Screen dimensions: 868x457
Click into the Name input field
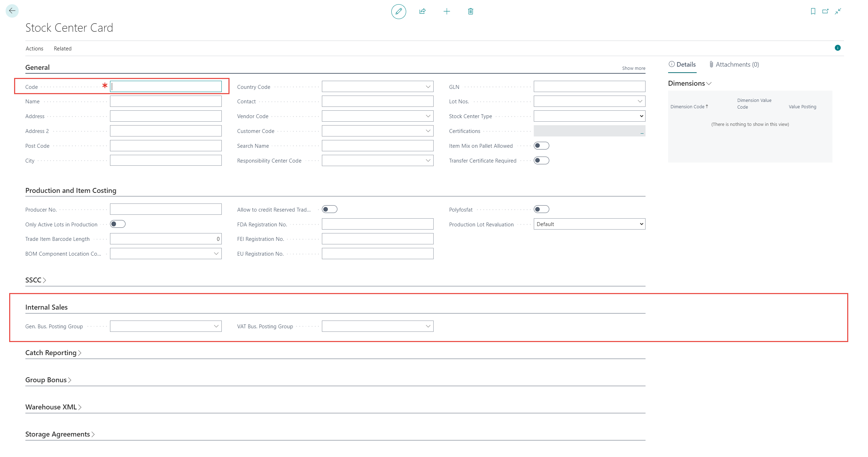coord(166,102)
